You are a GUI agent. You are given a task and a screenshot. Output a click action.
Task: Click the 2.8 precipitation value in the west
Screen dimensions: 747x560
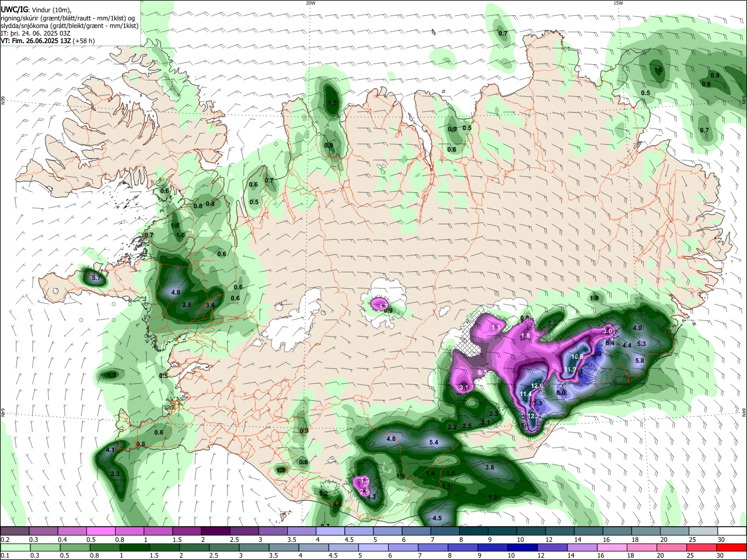[x=187, y=305]
